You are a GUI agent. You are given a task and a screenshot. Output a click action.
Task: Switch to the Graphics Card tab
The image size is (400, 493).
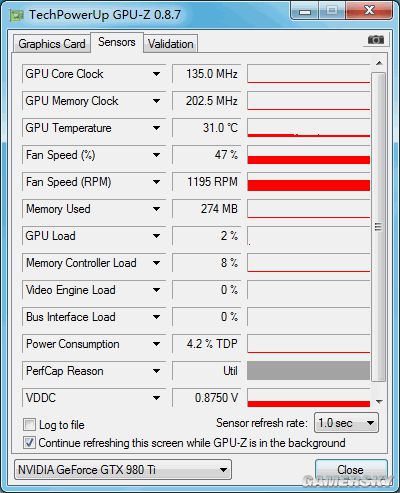coord(52,44)
